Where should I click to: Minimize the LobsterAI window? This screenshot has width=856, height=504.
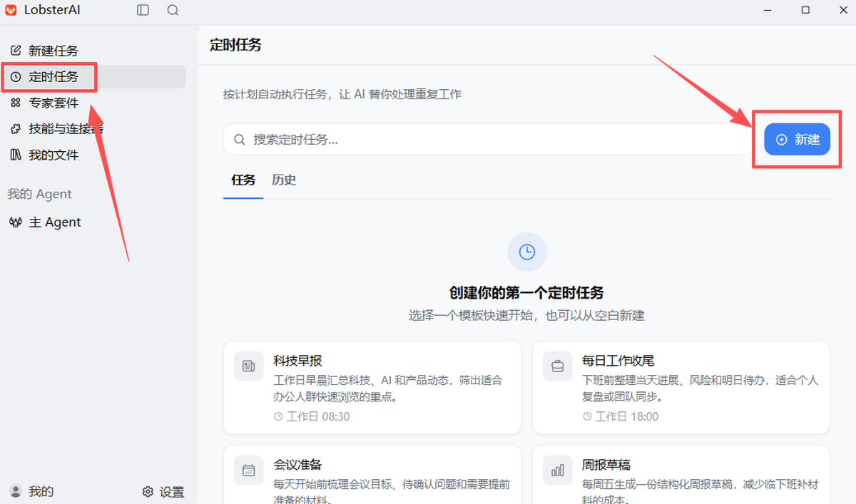pos(768,10)
